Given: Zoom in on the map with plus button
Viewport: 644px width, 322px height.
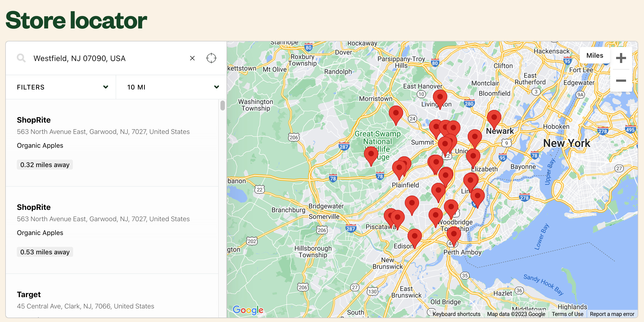Looking at the screenshot, I should [x=621, y=58].
